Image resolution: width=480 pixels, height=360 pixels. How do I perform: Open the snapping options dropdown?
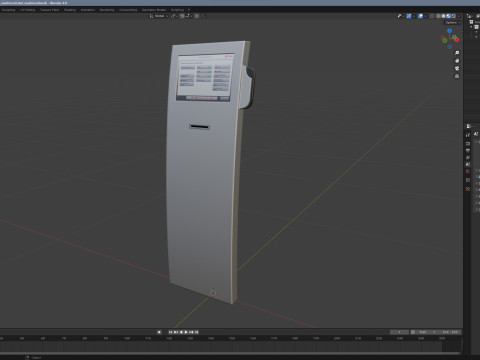click(x=188, y=16)
